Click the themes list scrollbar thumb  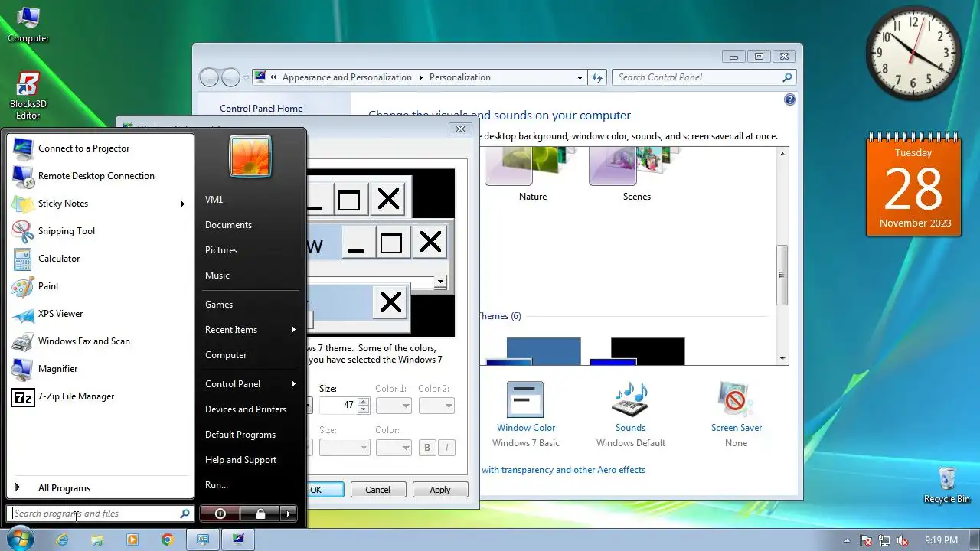782,275
